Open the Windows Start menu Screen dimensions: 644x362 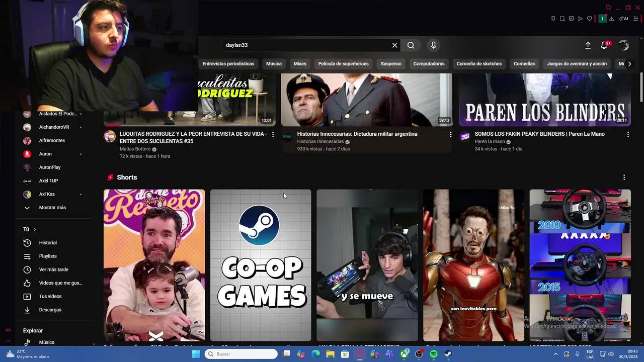coord(196,354)
